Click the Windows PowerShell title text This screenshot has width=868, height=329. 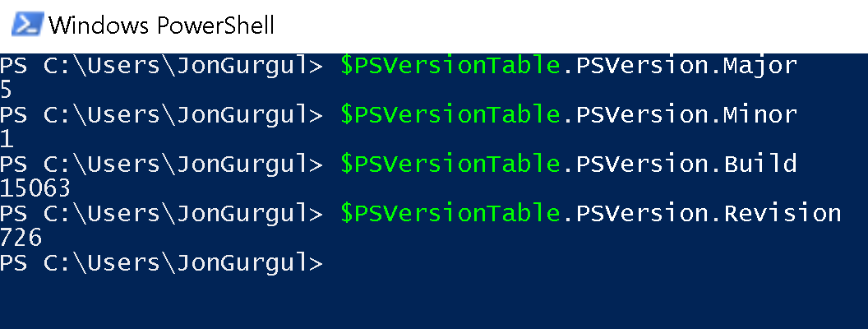coord(162,25)
